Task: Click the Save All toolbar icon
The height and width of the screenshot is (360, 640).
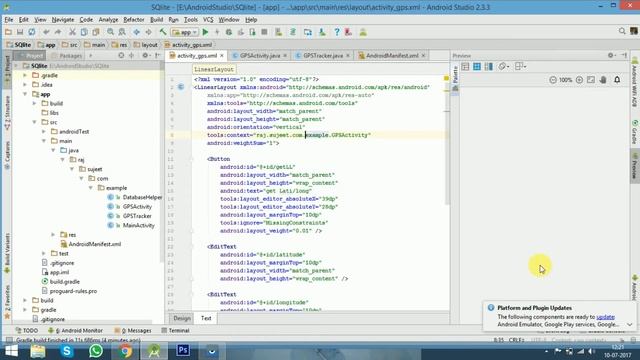Action: coord(20,32)
